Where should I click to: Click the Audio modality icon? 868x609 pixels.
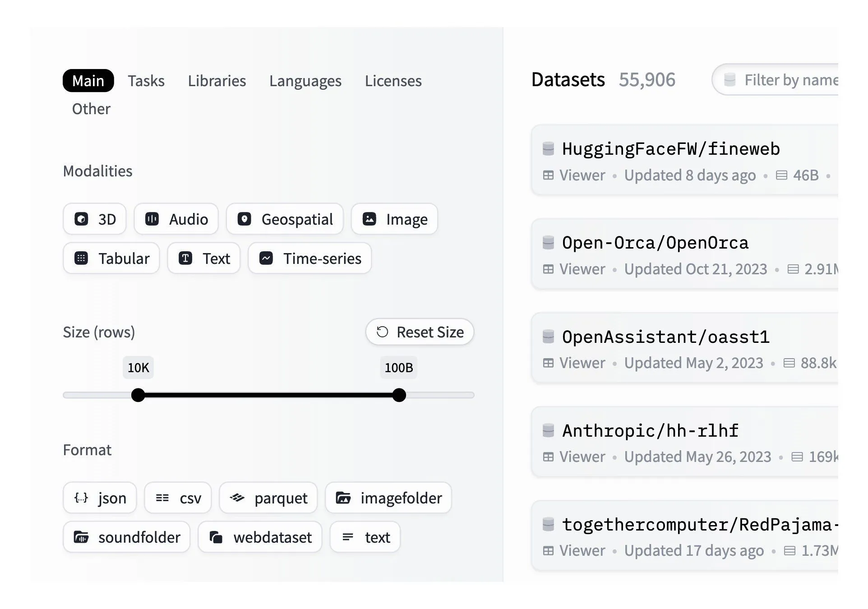pos(152,219)
